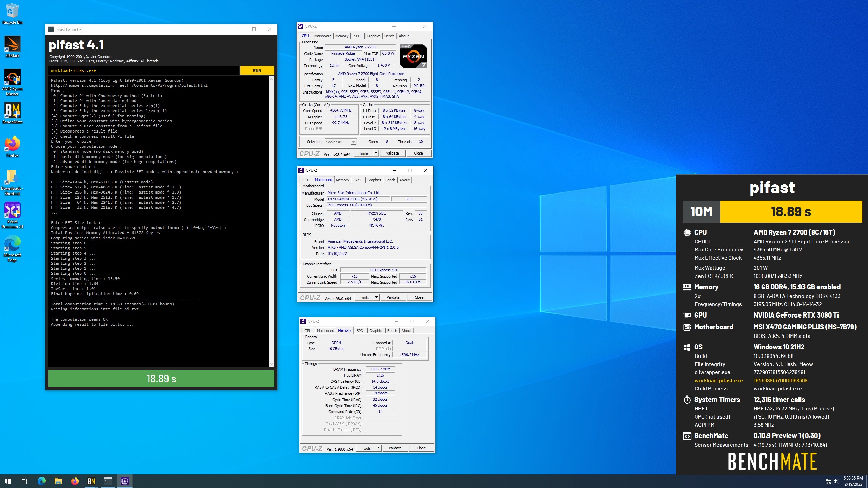
Task: Click the clock and date in taskbar
Action: 853,481
